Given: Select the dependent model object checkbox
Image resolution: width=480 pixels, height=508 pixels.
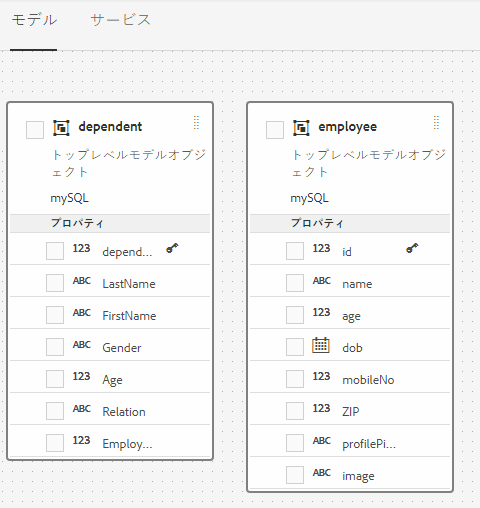Looking at the screenshot, I should pos(35,130).
